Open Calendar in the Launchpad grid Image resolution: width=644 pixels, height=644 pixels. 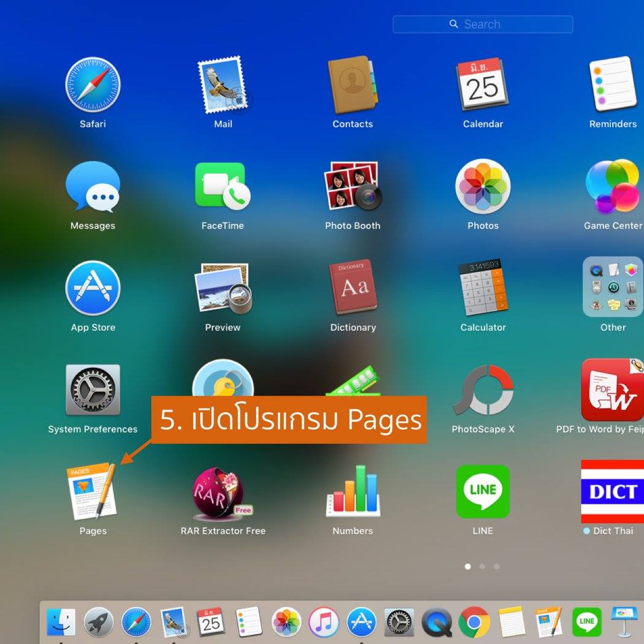pos(483,85)
